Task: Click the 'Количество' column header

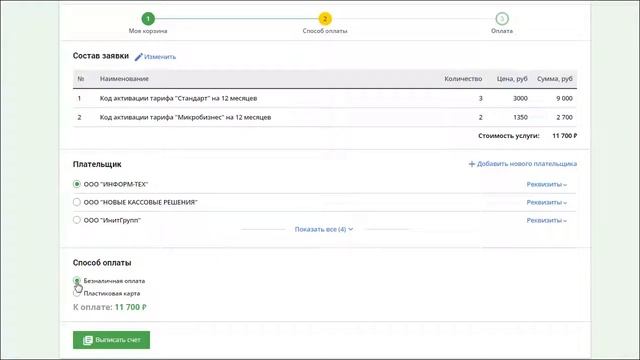Action: (x=463, y=79)
